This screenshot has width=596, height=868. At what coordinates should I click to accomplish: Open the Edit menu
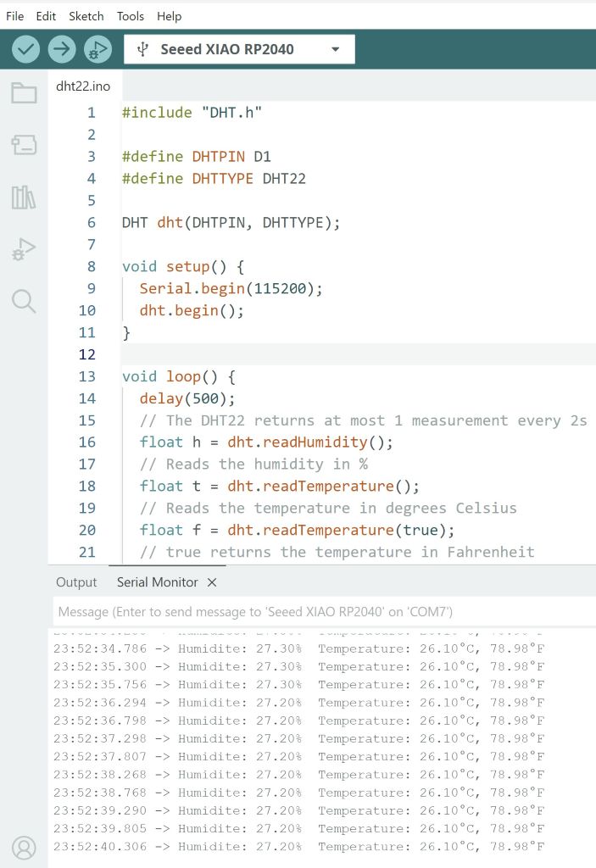tap(46, 16)
